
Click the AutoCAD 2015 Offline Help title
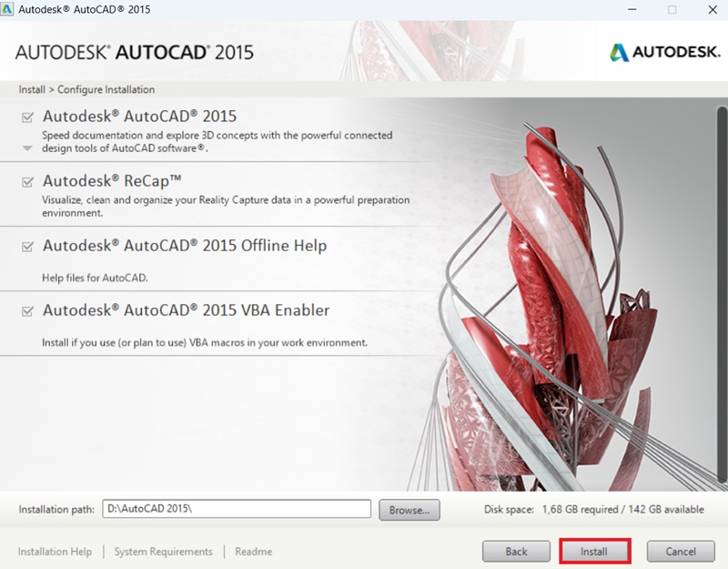tap(184, 246)
